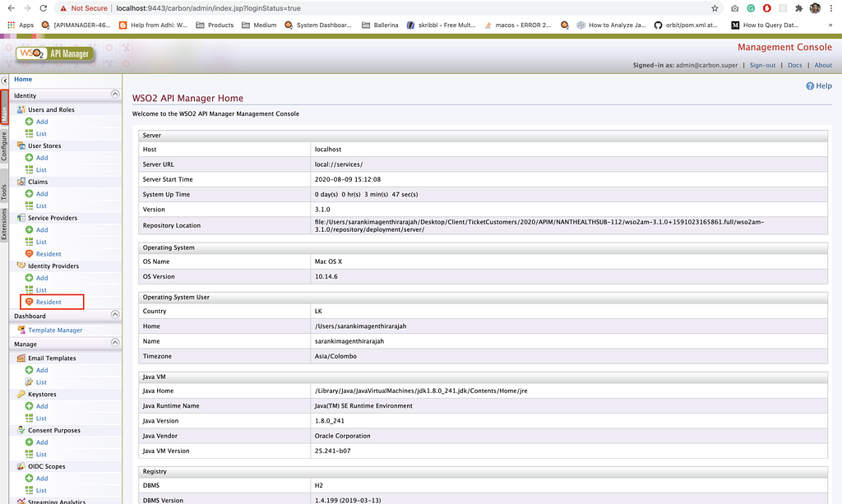This screenshot has width=842, height=504.
Task: Collapse the Manage menu section
Action: (115, 343)
